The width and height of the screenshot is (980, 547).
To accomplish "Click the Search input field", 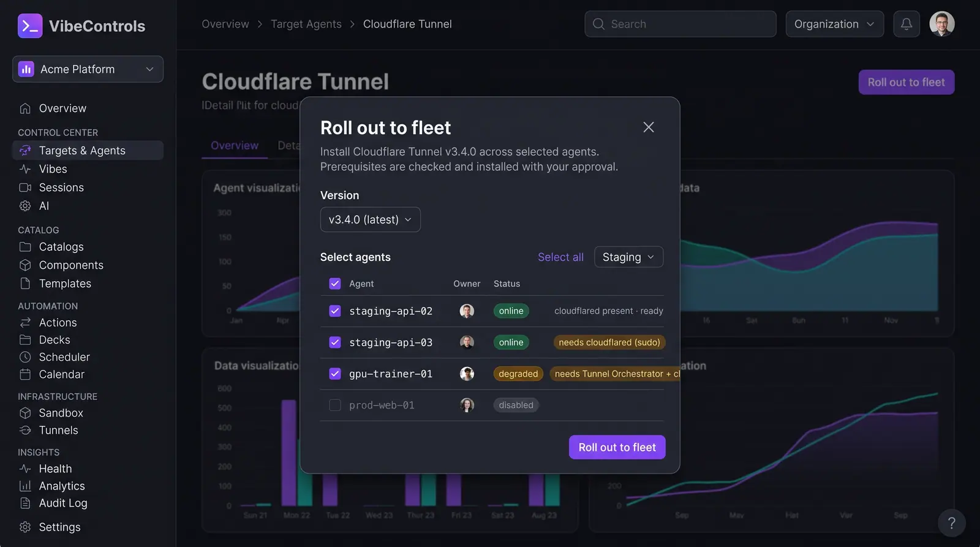I will [680, 24].
